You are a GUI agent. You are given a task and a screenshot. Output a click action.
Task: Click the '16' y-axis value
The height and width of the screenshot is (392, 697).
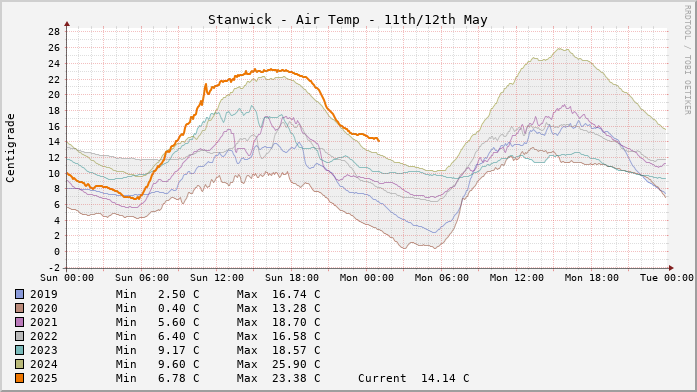(x=54, y=127)
